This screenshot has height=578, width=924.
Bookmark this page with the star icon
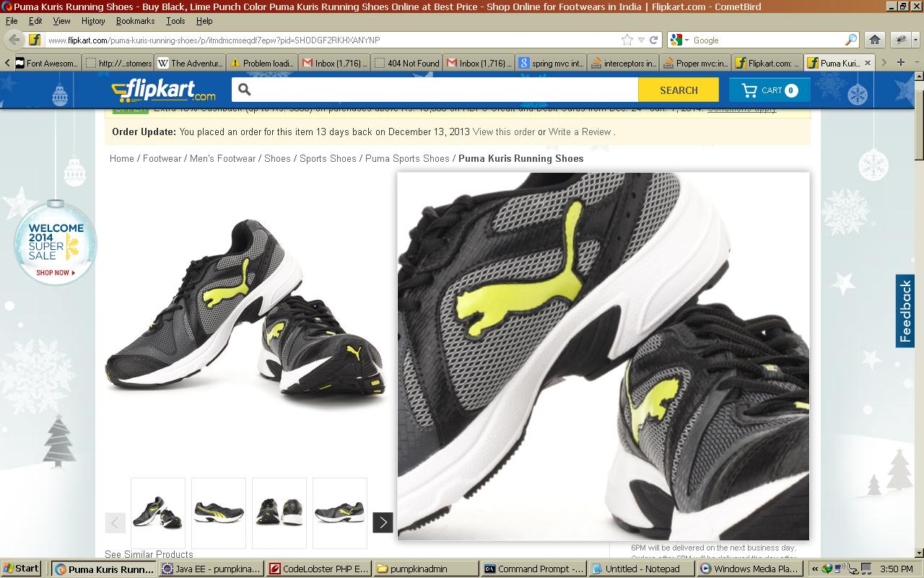click(x=627, y=40)
